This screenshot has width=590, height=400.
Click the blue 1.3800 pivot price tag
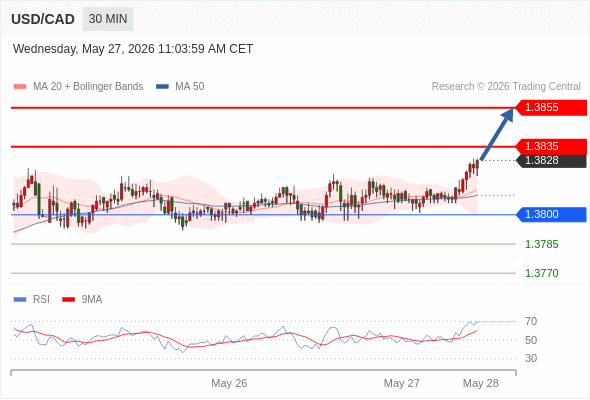click(551, 214)
